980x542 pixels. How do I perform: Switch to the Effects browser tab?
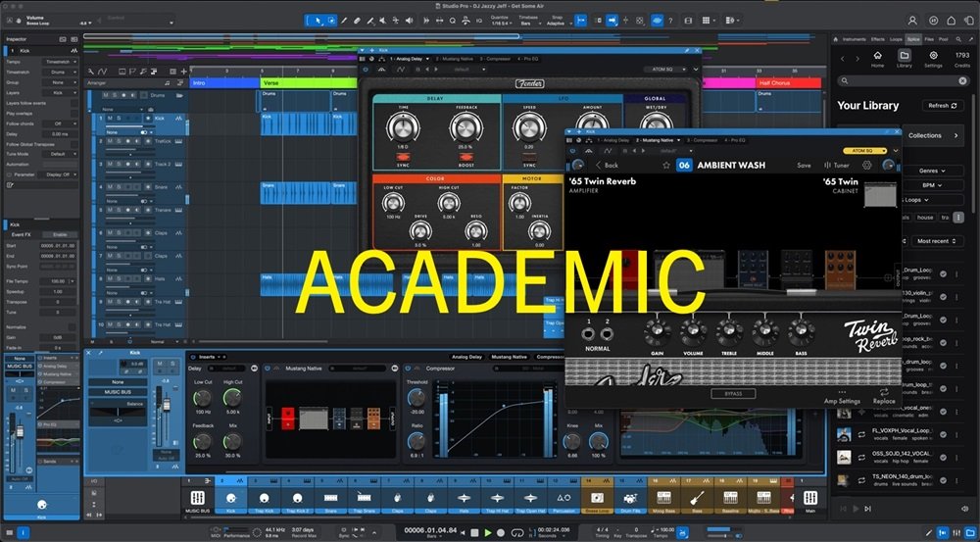click(x=877, y=38)
